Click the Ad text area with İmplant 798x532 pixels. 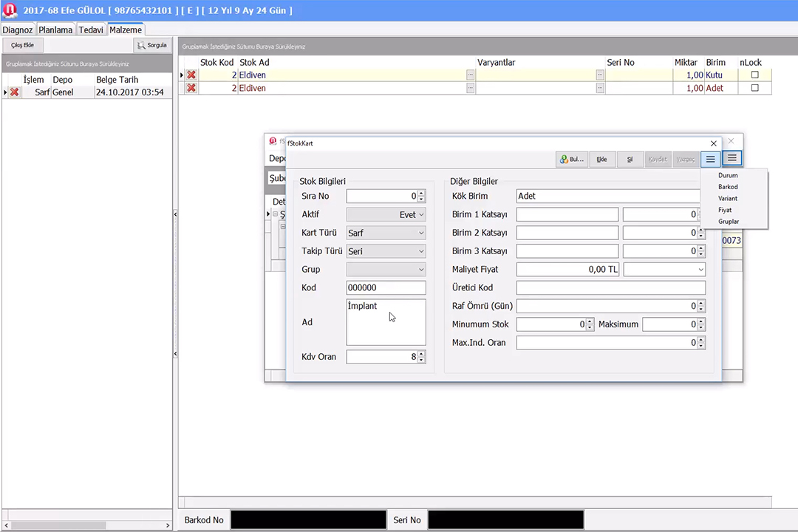coord(386,322)
